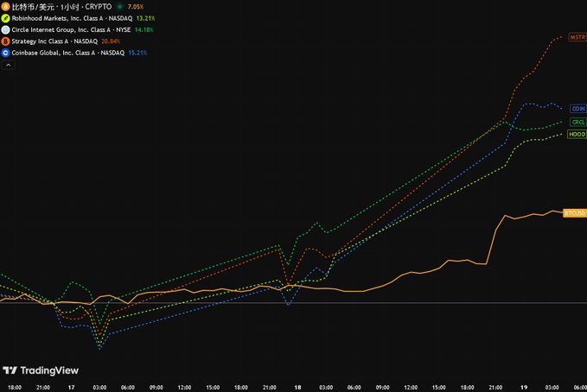
Task: Click the Strategy Inc orange B icon
Action: click(x=5, y=41)
